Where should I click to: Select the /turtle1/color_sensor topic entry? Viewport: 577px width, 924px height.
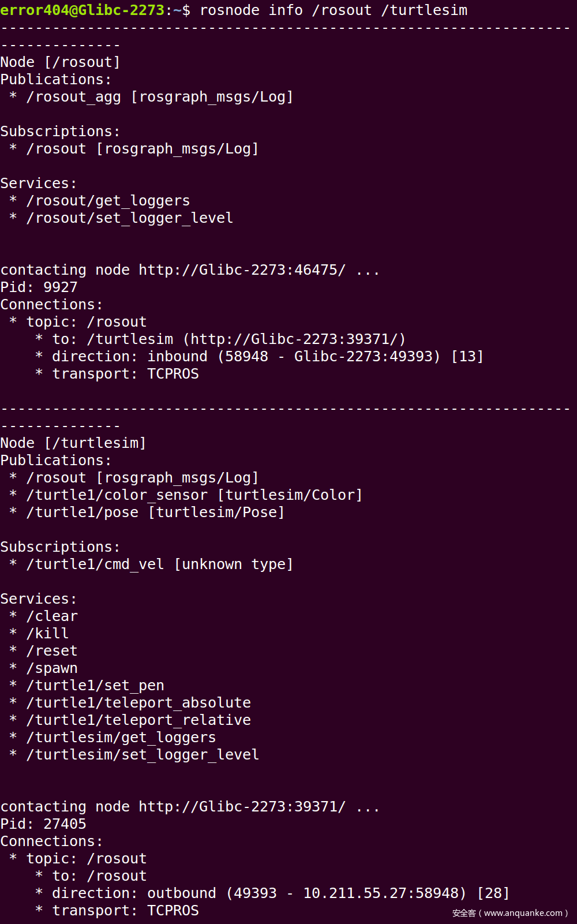pyautogui.click(x=117, y=495)
